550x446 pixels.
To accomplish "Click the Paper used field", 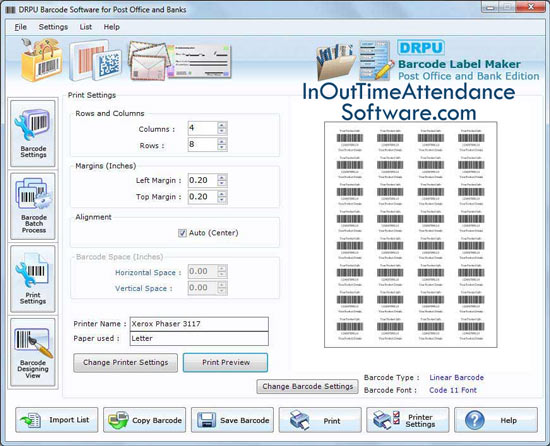I will click(199, 339).
